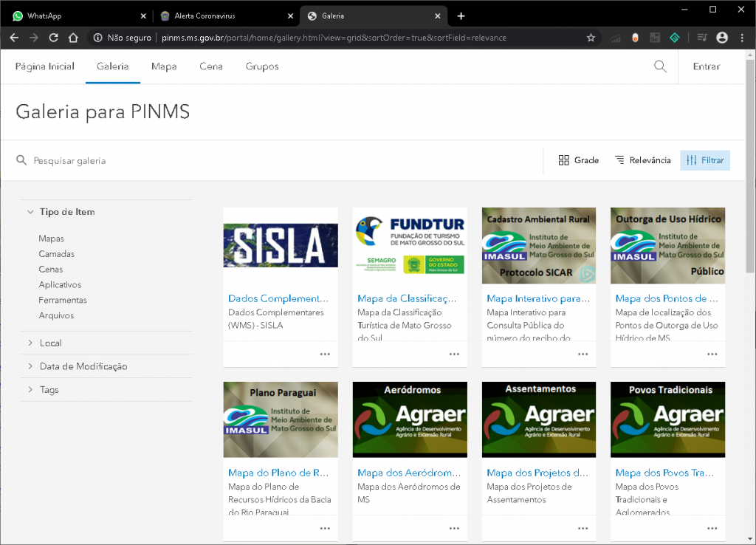Click the Entrar sign-in link
Image resolution: width=756 pixels, height=545 pixels.
(706, 66)
